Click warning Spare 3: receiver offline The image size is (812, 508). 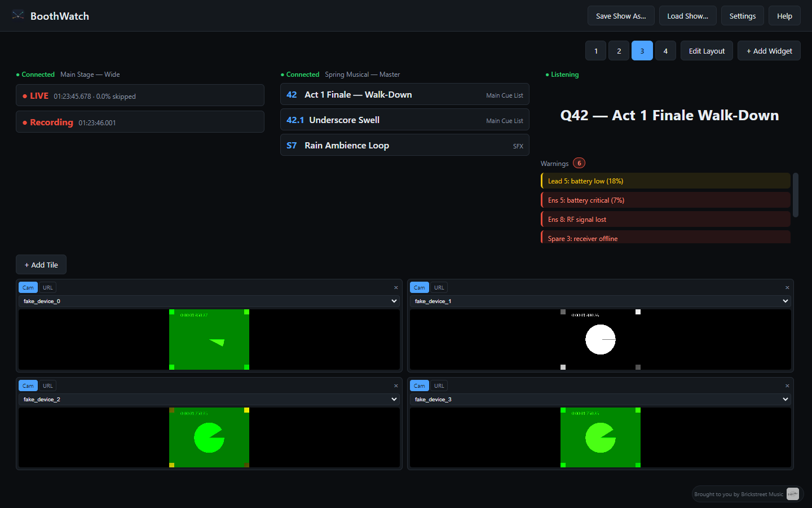665,237
